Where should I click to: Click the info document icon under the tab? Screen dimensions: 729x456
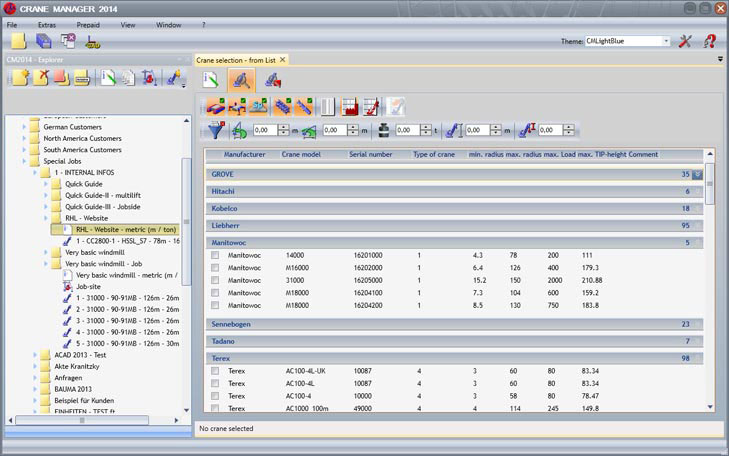[x=211, y=80]
